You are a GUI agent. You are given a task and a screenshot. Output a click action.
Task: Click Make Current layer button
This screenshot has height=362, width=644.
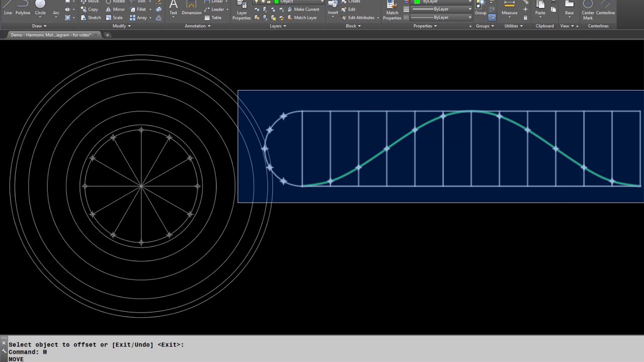click(x=303, y=9)
